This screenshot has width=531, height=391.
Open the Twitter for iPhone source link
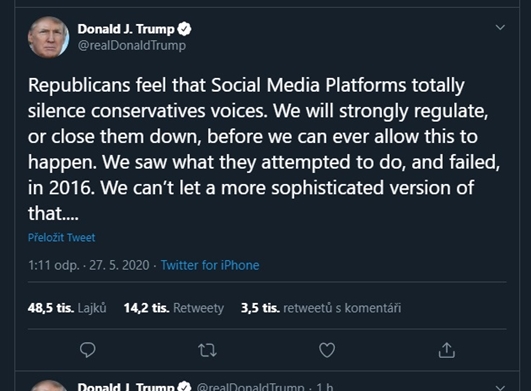(210, 265)
